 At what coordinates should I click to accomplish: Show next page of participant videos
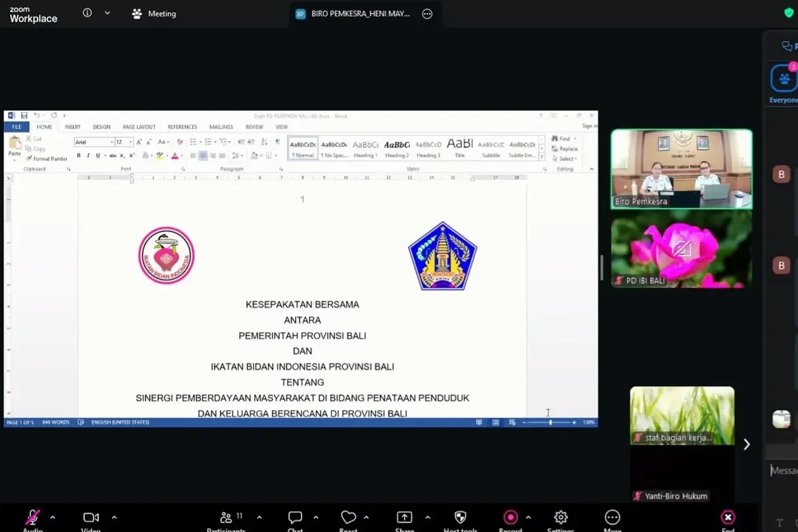(x=747, y=445)
